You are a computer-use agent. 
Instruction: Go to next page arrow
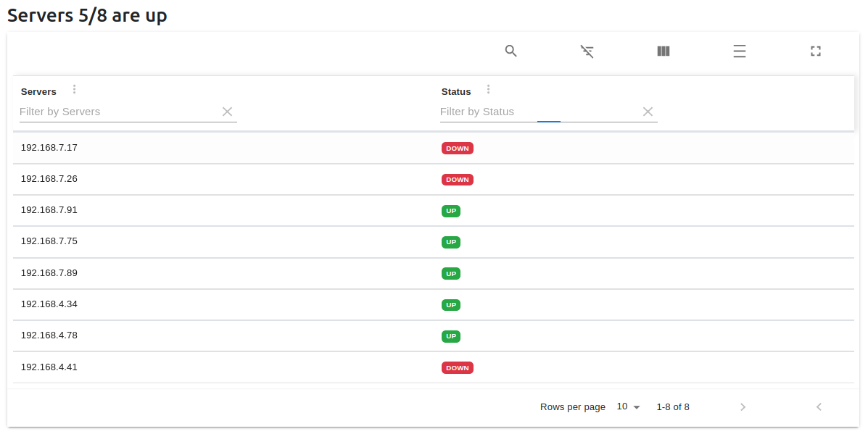click(x=743, y=407)
